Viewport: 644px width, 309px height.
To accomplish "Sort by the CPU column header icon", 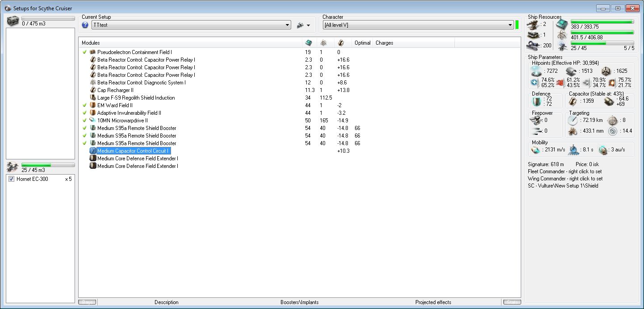I will [x=308, y=43].
